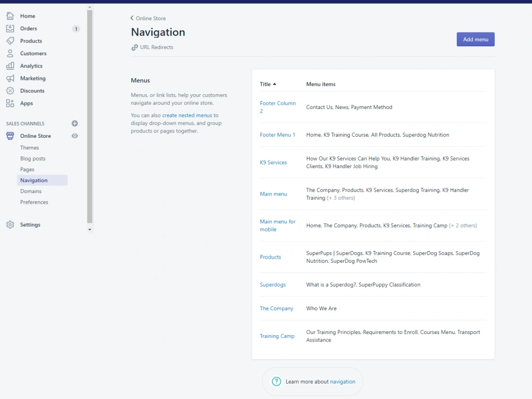Click the Marketing megaphone icon
Viewport: 532px width, 399px height.
point(10,78)
